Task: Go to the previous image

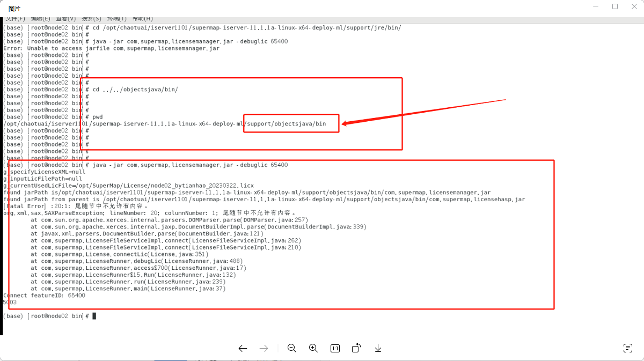Action: [x=243, y=348]
